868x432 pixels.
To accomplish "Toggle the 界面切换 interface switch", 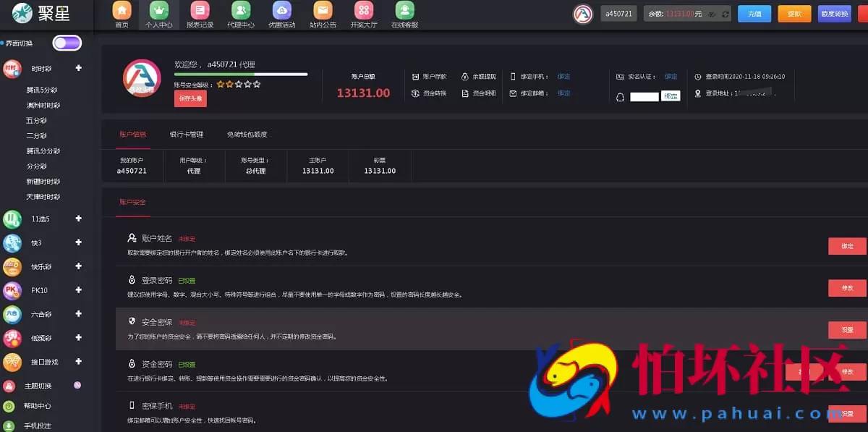I will pos(67,43).
